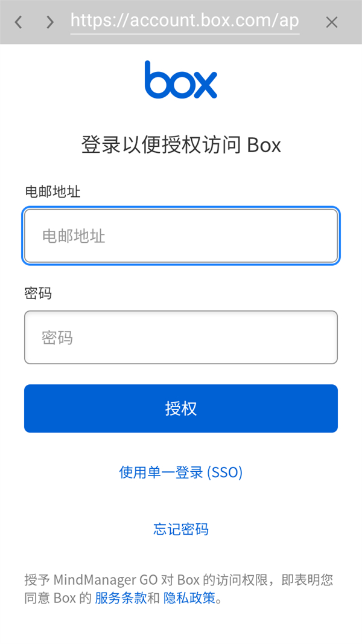Screen dimensions: 362x644
Task: Click inside the highlighted email box
Action: [x=181, y=236]
